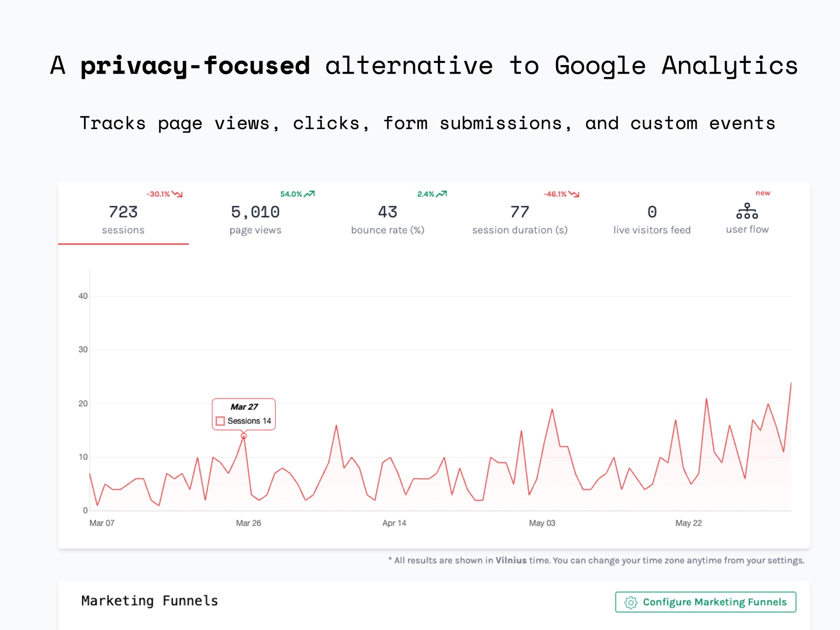Open the user flow diagram icon
The image size is (840, 630).
[747, 212]
